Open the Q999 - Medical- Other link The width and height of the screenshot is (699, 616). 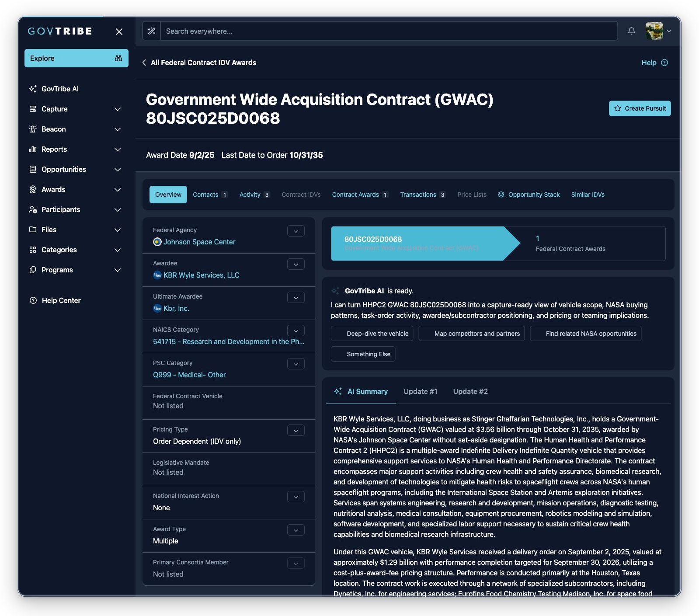pyautogui.click(x=189, y=375)
